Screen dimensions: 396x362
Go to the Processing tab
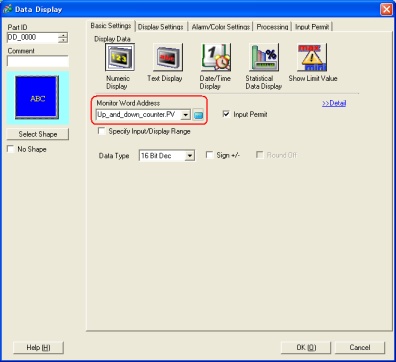(x=272, y=27)
